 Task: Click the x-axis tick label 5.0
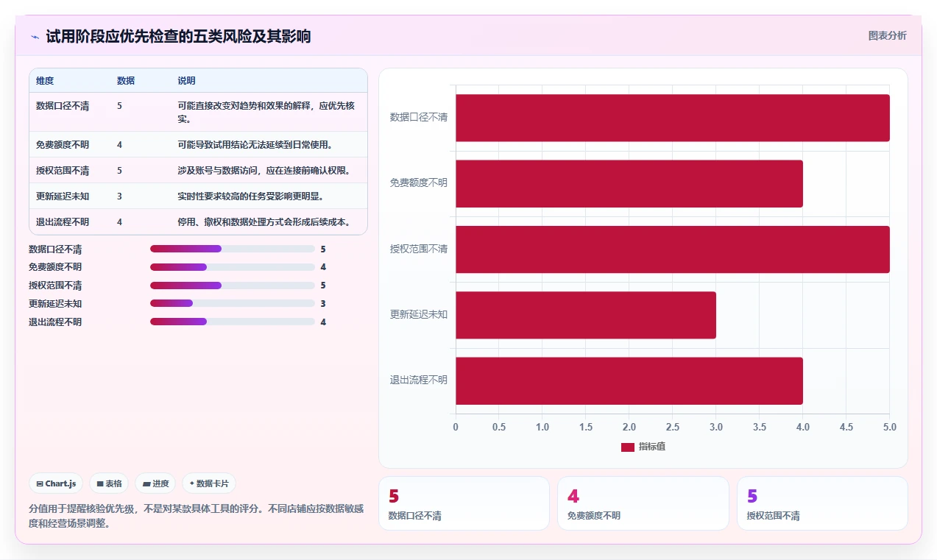pyautogui.click(x=889, y=427)
